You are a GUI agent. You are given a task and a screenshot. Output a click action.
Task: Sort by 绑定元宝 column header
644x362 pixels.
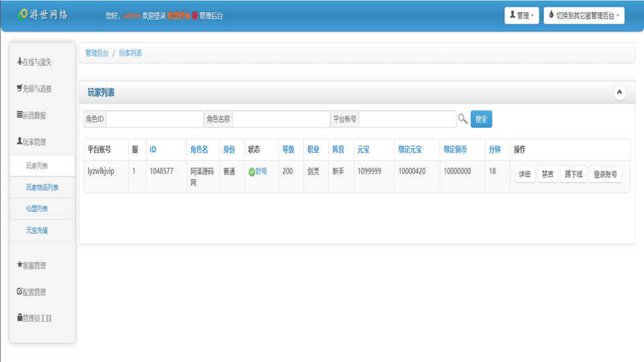tap(410, 149)
